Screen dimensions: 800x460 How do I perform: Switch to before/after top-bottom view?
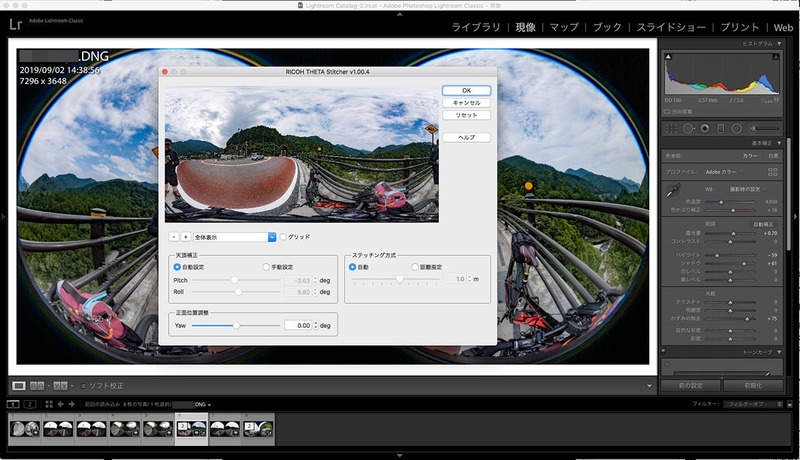pyautogui.click(x=60, y=386)
